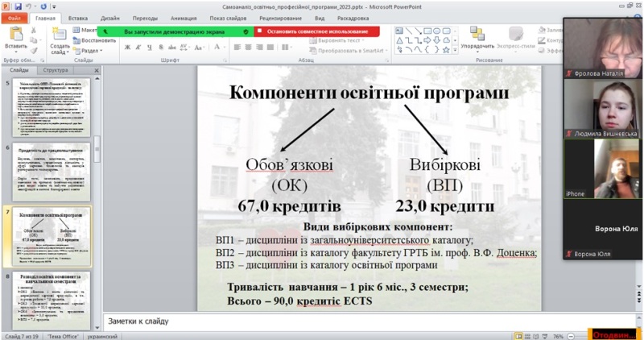
Task: Click Ворона Юля participant tile
Action: [x=602, y=229]
